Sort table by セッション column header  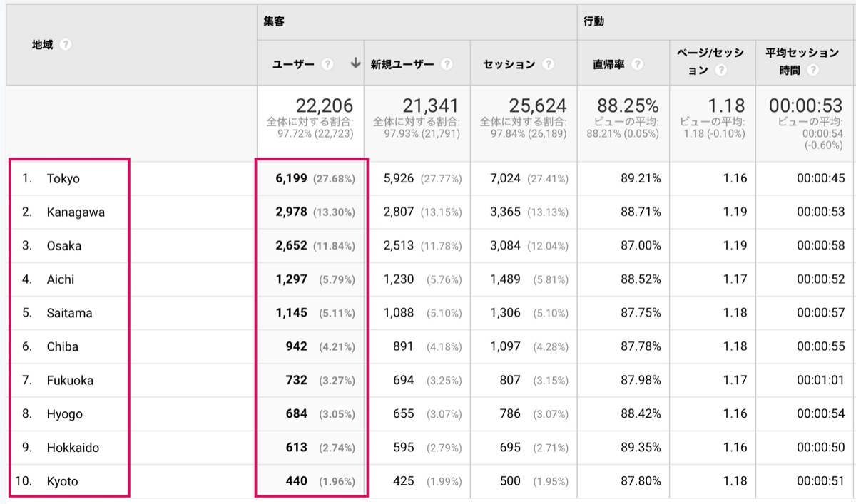509,64
